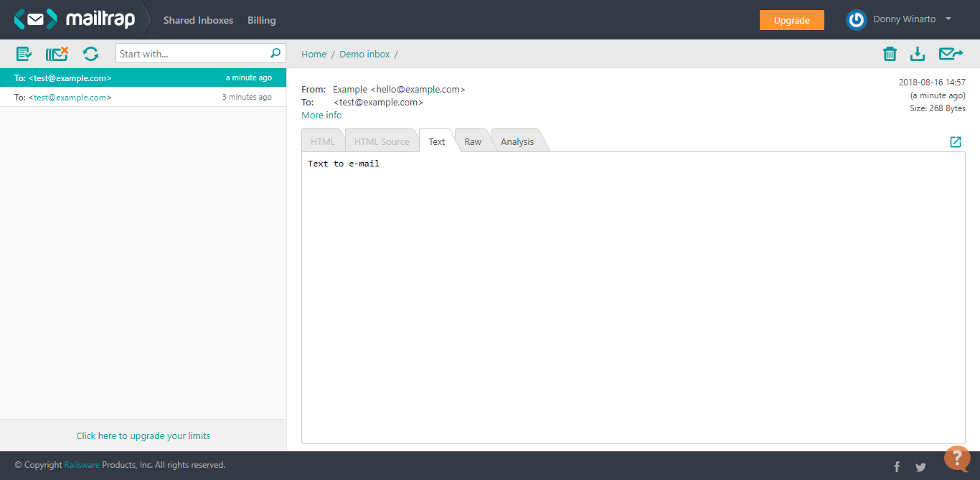This screenshot has width=980, height=480.
Task: Expand More info for email headers
Action: pyautogui.click(x=321, y=115)
